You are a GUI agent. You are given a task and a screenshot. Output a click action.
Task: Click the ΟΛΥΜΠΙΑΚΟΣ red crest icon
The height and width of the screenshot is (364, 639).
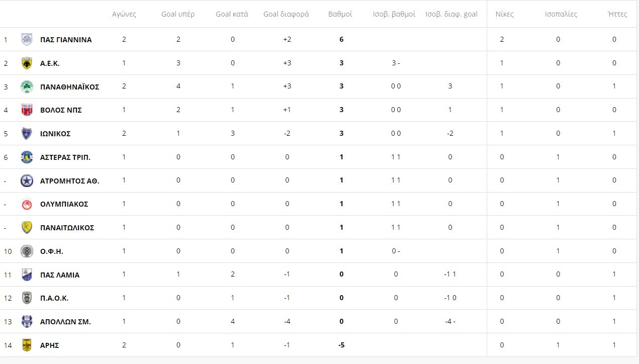point(27,204)
